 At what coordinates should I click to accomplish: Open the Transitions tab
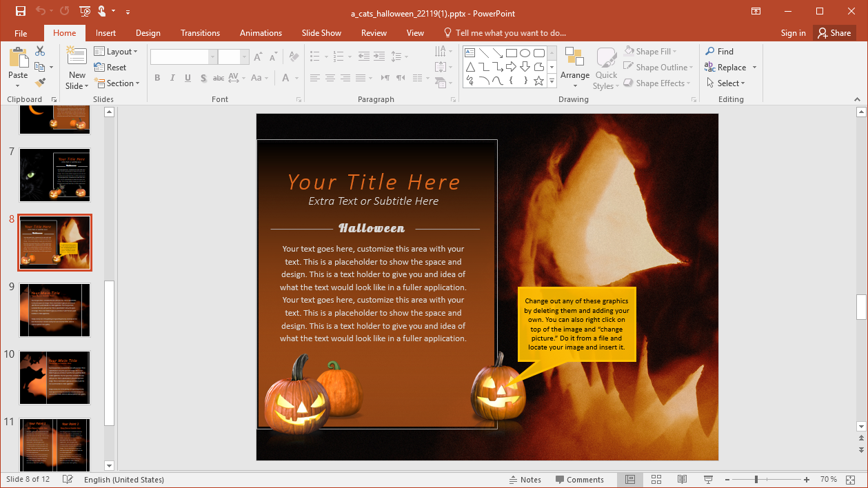pos(200,33)
